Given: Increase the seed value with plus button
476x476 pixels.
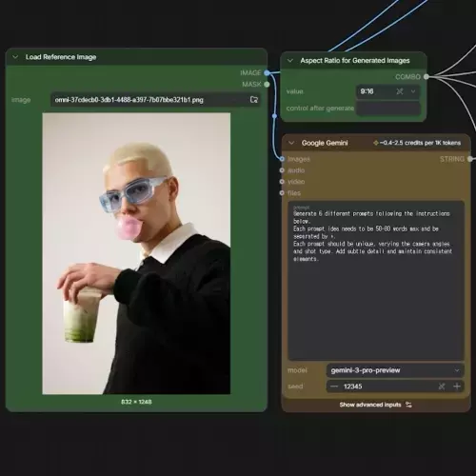Looking at the screenshot, I should 457,387.
